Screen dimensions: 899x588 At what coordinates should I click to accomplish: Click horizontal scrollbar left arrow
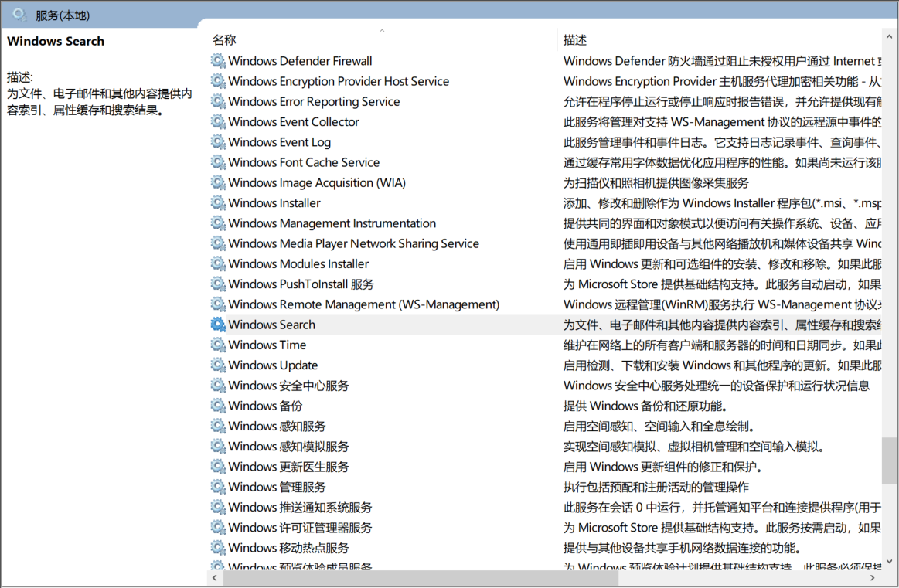(x=214, y=578)
